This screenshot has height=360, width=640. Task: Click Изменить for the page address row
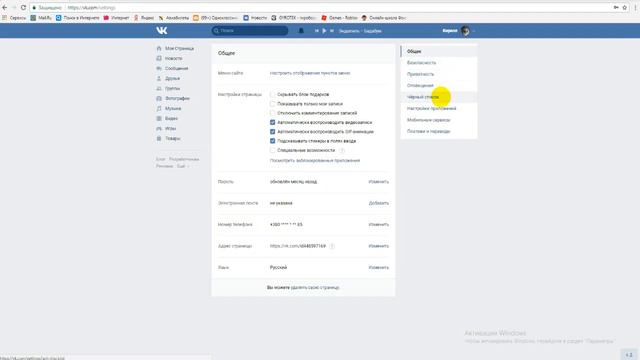(378, 246)
